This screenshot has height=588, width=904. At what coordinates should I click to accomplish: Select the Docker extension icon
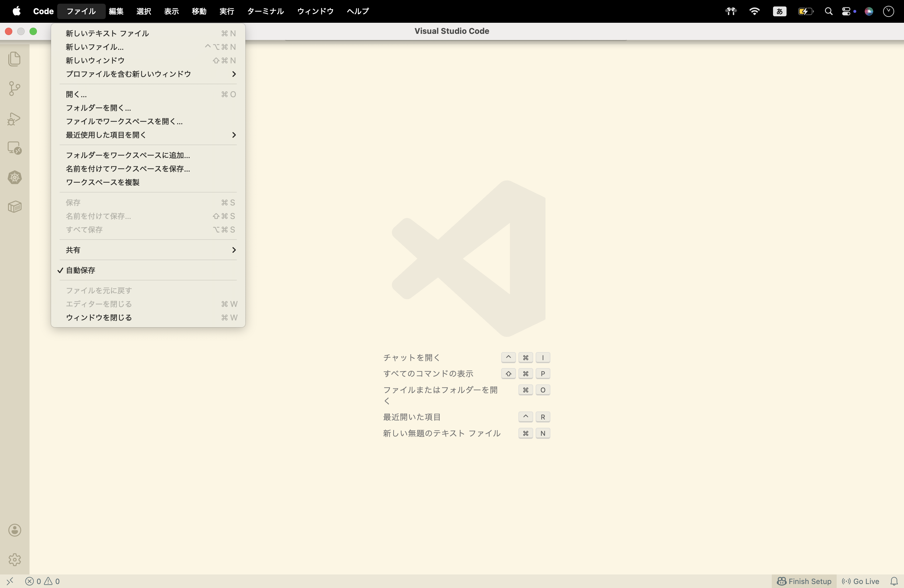(14, 206)
